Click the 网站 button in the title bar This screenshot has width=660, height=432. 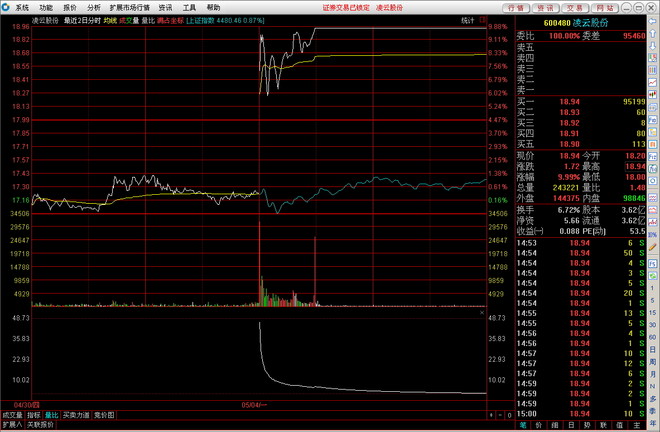click(x=604, y=8)
